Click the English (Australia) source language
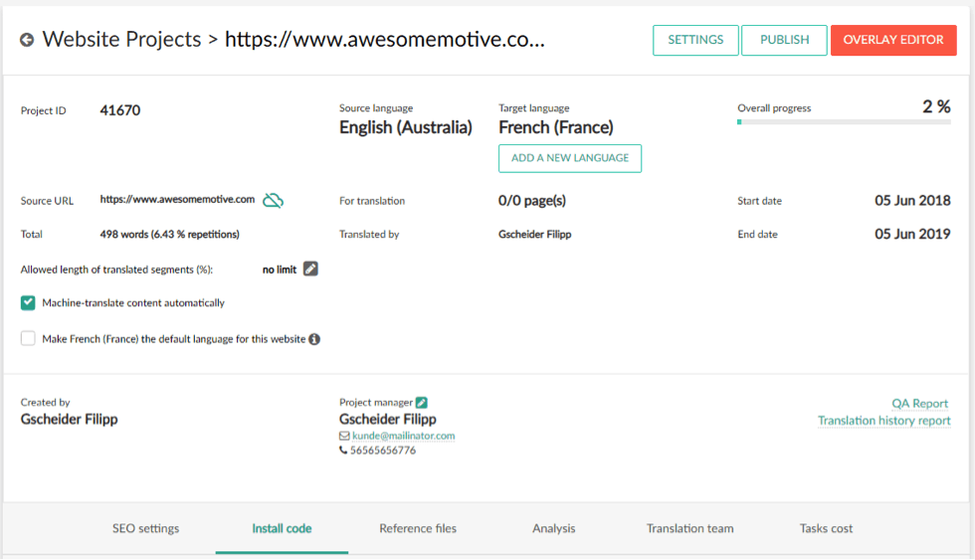The height and width of the screenshot is (560, 975). (x=406, y=127)
